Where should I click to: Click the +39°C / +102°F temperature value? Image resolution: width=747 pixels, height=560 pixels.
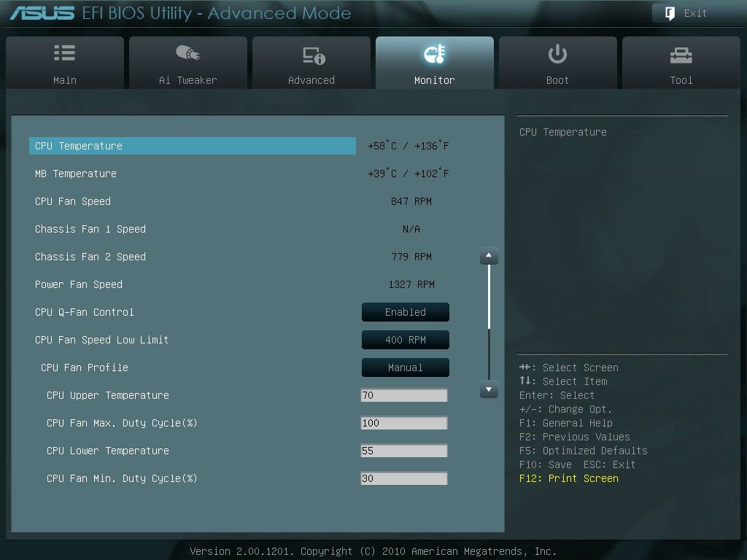[x=409, y=174]
